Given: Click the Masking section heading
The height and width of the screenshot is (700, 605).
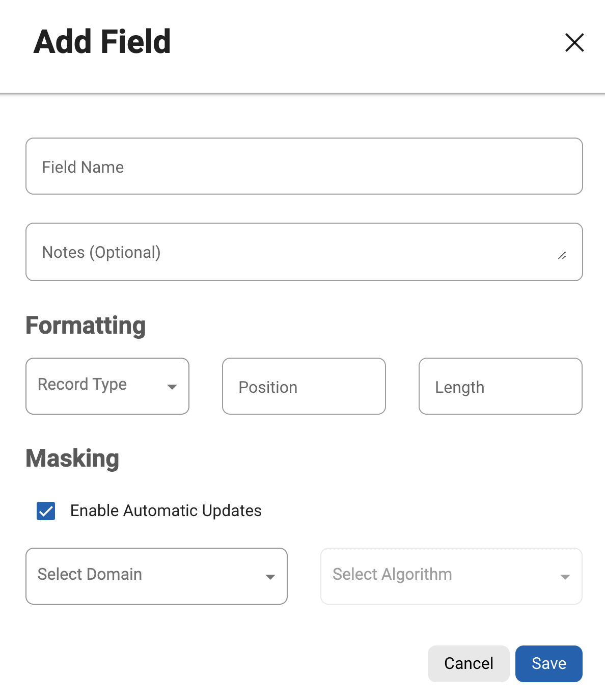Looking at the screenshot, I should 72,458.
